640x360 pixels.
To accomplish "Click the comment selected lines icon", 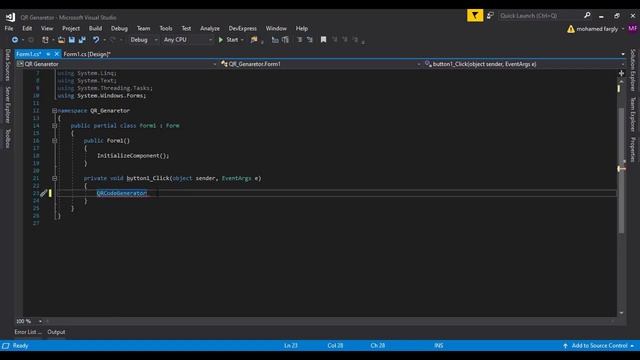I will (275, 40).
